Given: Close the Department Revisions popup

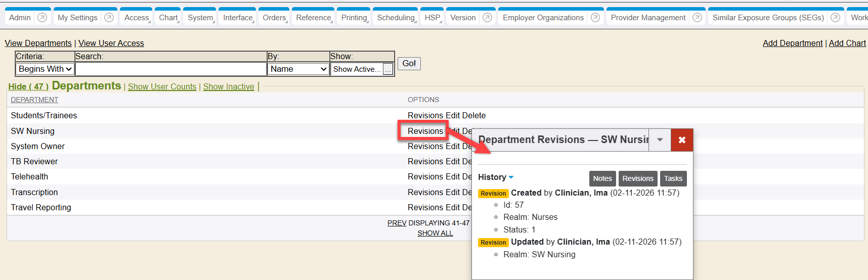Looking at the screenshot, I should point(681,140).
